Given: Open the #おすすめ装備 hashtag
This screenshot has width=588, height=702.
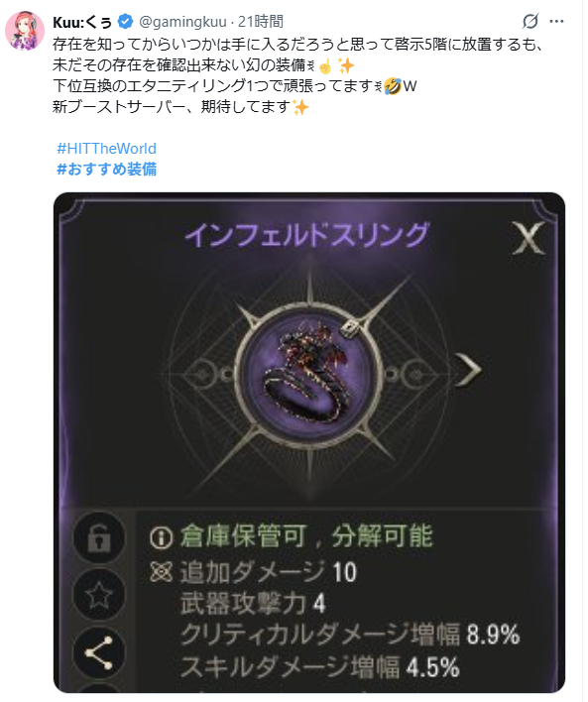Looking at the screenshot, I should [106, 170].
